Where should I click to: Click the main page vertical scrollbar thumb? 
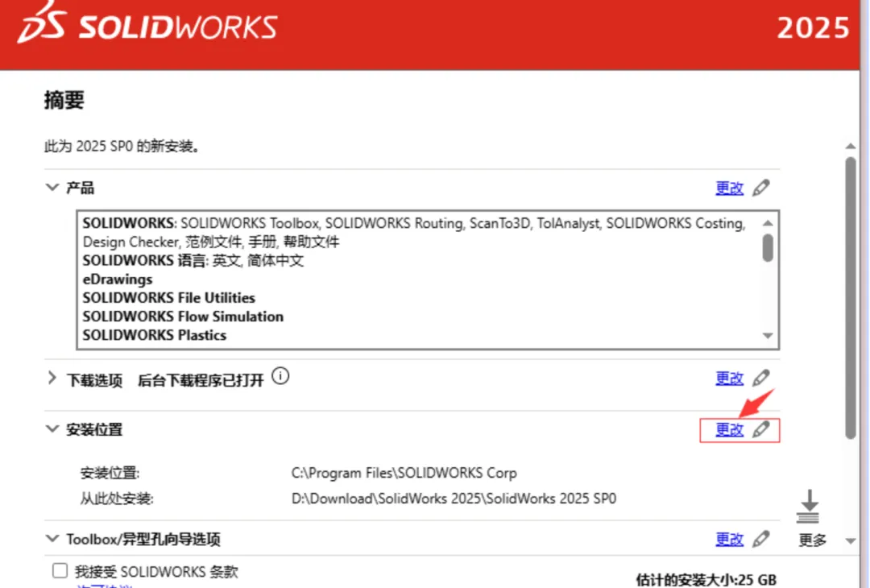(851, 298)
